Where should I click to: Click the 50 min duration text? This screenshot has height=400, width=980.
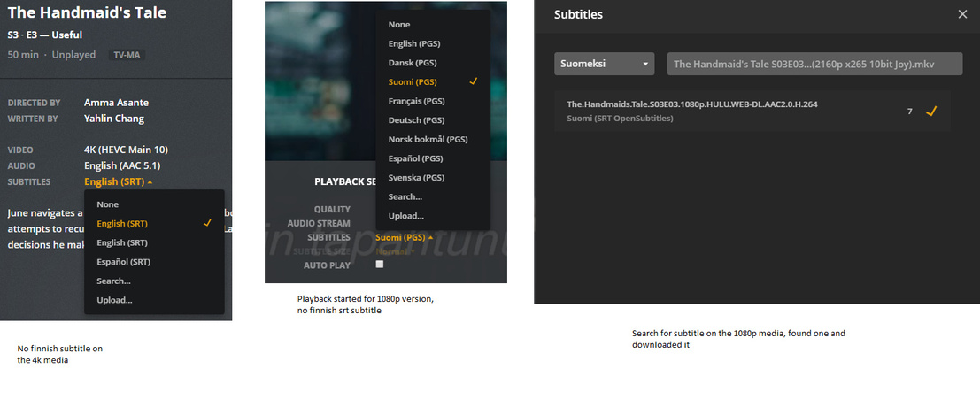(23, 55)
